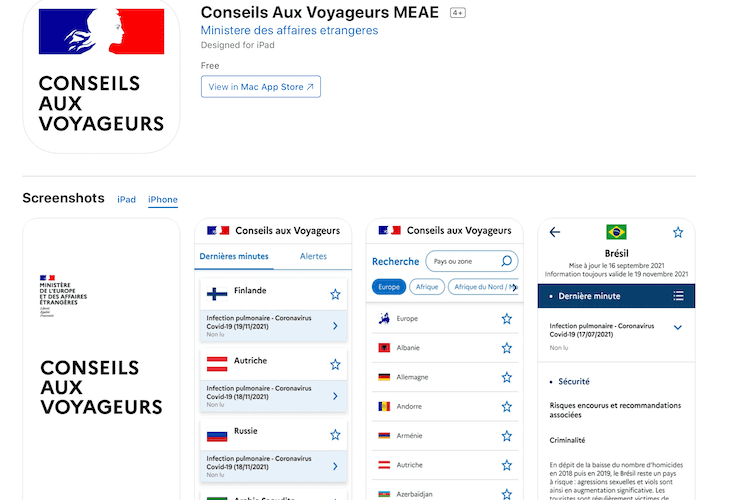The image size is (745, 500).
Task: Click the magnifying glass search icon
Action: [x=506, y=261]
